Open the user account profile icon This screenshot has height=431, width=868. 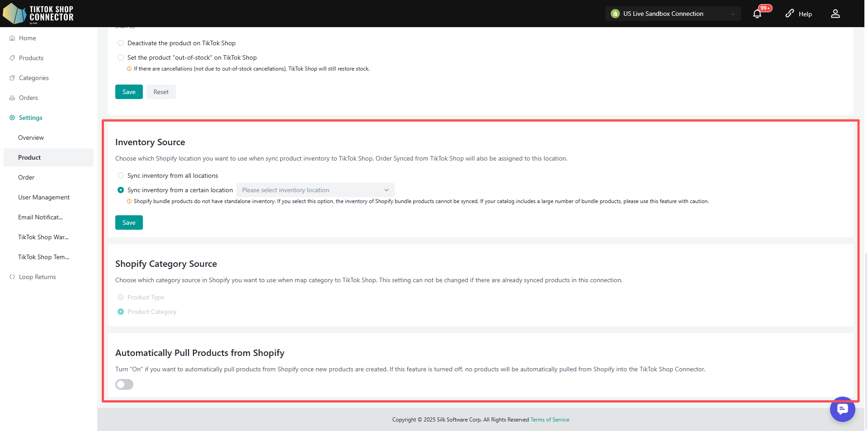835,14
